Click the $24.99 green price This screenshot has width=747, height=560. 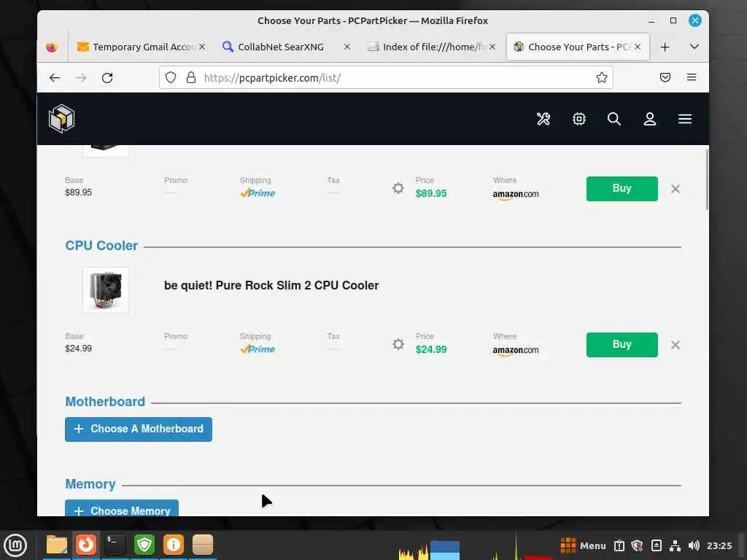[431, 349]
